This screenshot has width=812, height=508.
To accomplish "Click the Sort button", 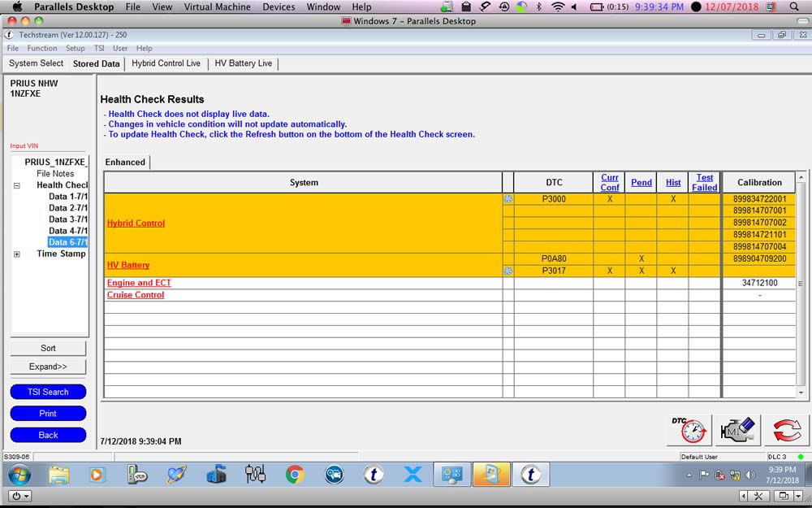I will pos(48,349).
